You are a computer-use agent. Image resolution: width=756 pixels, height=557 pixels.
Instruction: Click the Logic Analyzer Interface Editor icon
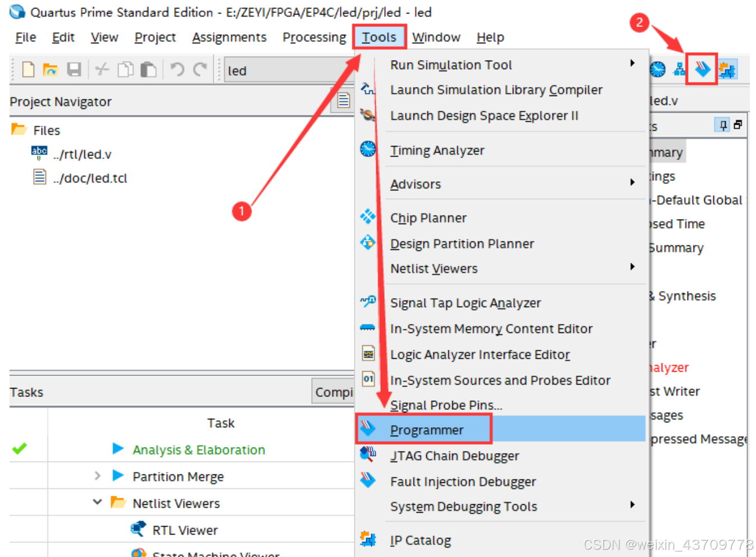[x=368, y=354]
